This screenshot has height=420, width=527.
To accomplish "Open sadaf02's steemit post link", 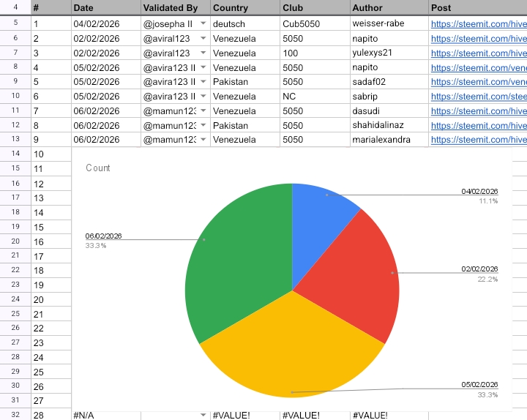I will 479,82.
